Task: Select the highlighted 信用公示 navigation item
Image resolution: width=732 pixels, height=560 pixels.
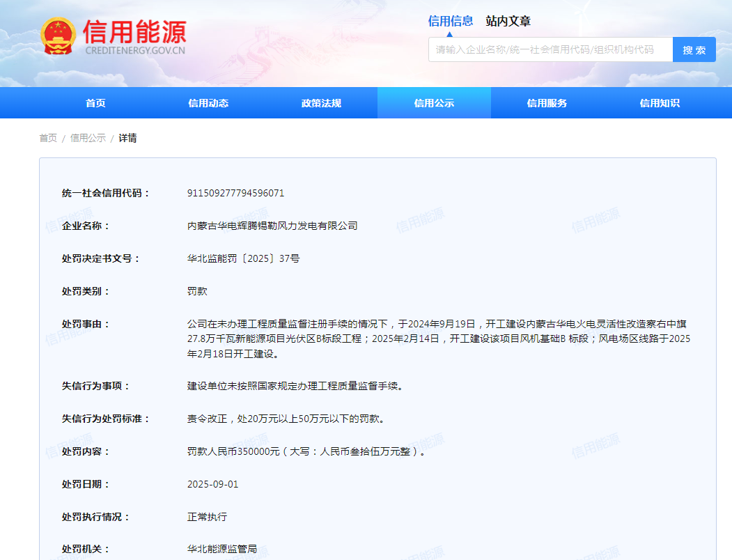Action: click(434, 103)
